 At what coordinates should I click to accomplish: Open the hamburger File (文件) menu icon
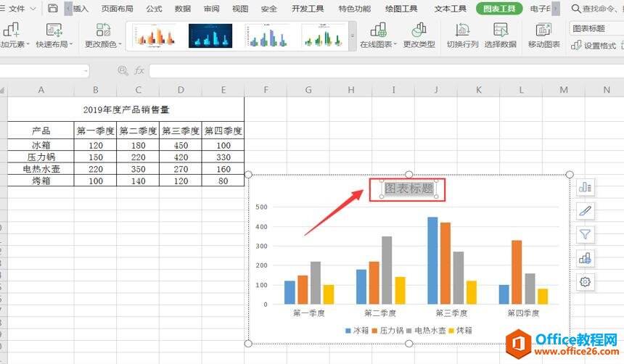pos(2,9)
